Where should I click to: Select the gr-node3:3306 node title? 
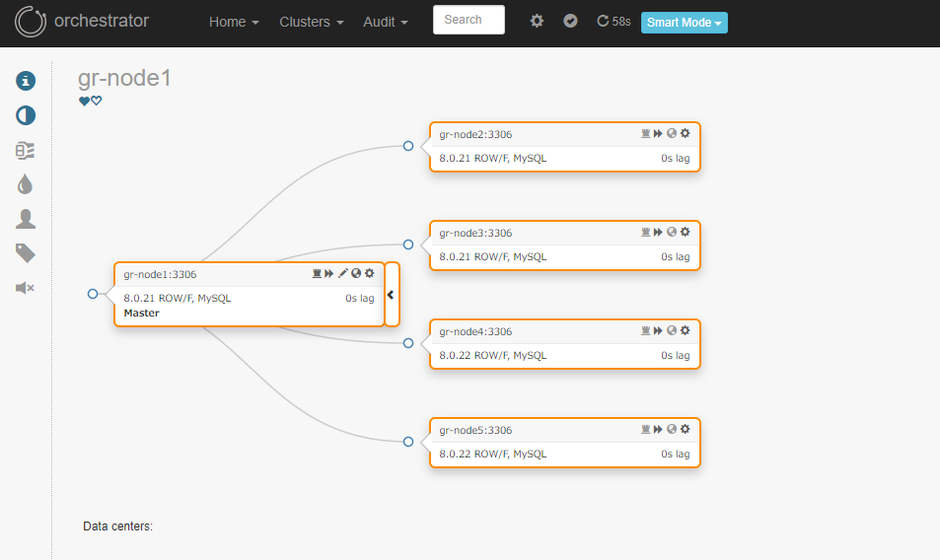click(x=476, y=233)
